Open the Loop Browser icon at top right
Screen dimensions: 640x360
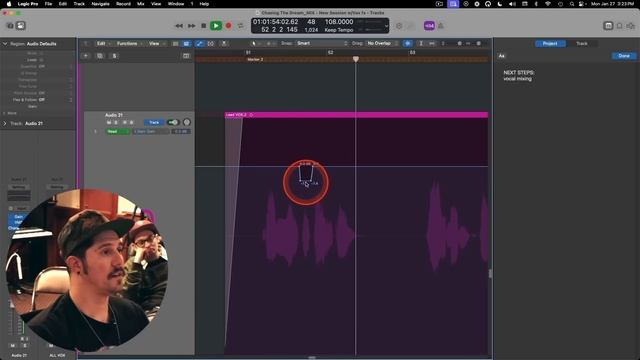620,26
